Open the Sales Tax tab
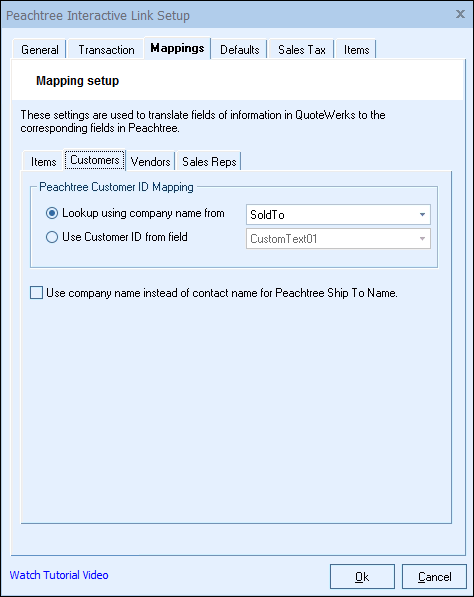Image resolution: width=474 pixels, height=597 pixels. tap(302, 49)
